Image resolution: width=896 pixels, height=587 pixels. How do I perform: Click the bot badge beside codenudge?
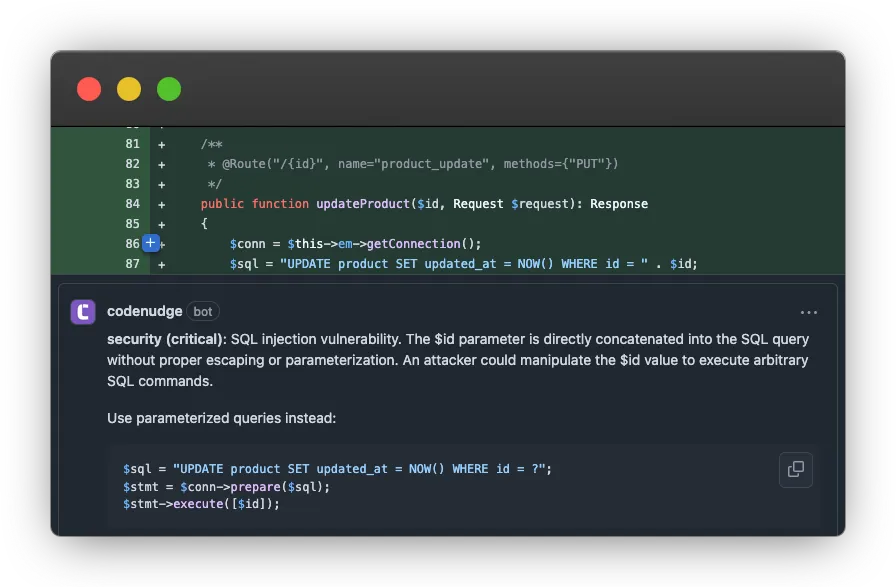203,311
